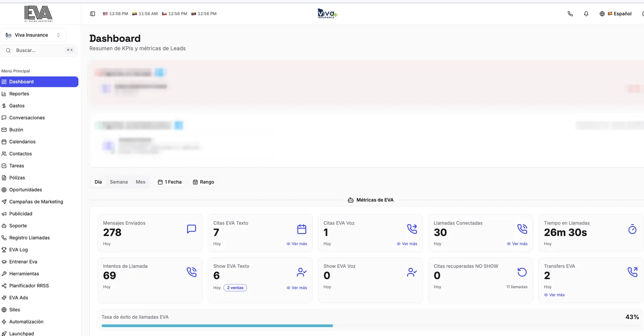
Task: Click the phone icon in Llamadas Conectadas
Action: 522,229
